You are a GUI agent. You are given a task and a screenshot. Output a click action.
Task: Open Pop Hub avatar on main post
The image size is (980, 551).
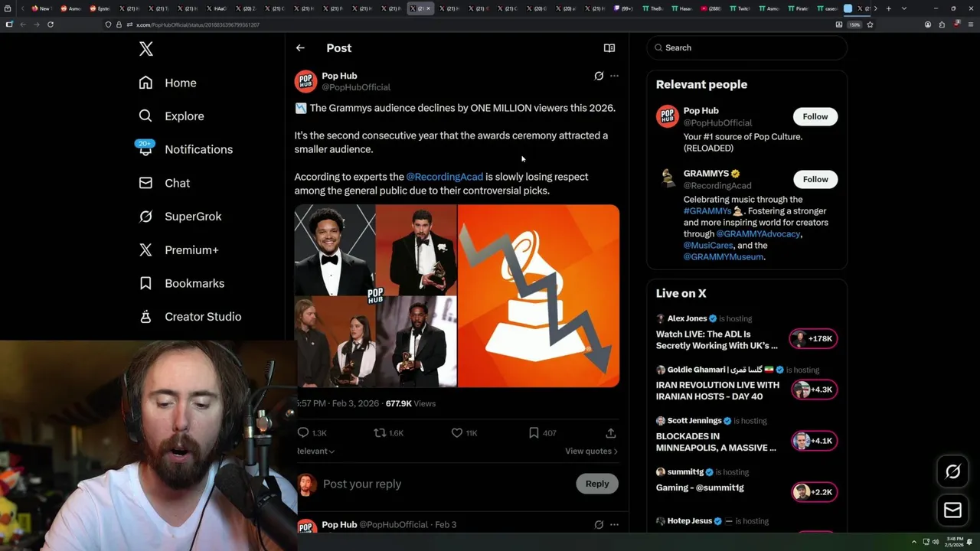pos(305,81)
